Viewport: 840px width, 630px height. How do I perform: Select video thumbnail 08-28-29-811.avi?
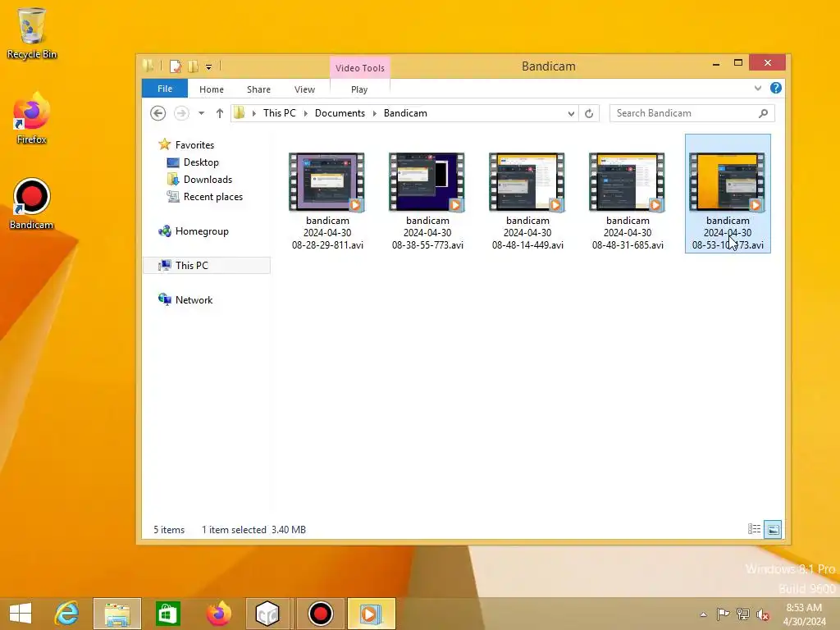327,182
